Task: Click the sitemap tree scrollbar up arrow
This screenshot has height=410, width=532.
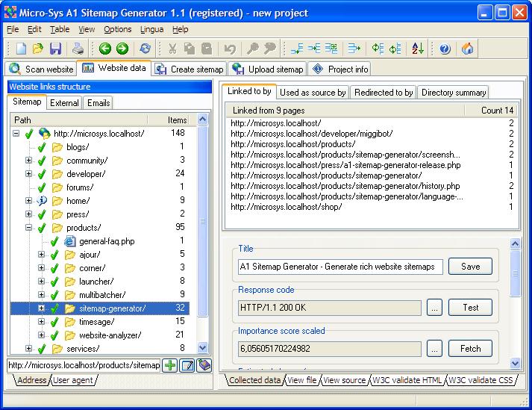Action: coord(202,119)
